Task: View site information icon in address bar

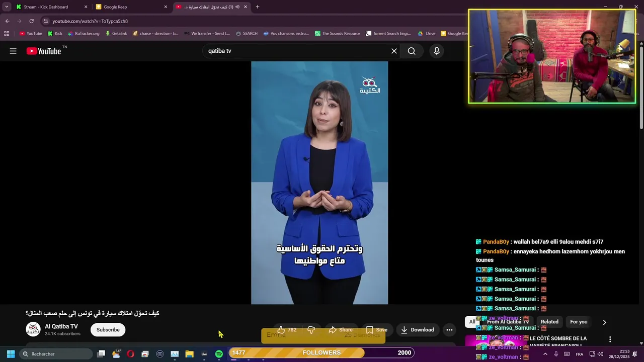Action: tap(46, 21)
